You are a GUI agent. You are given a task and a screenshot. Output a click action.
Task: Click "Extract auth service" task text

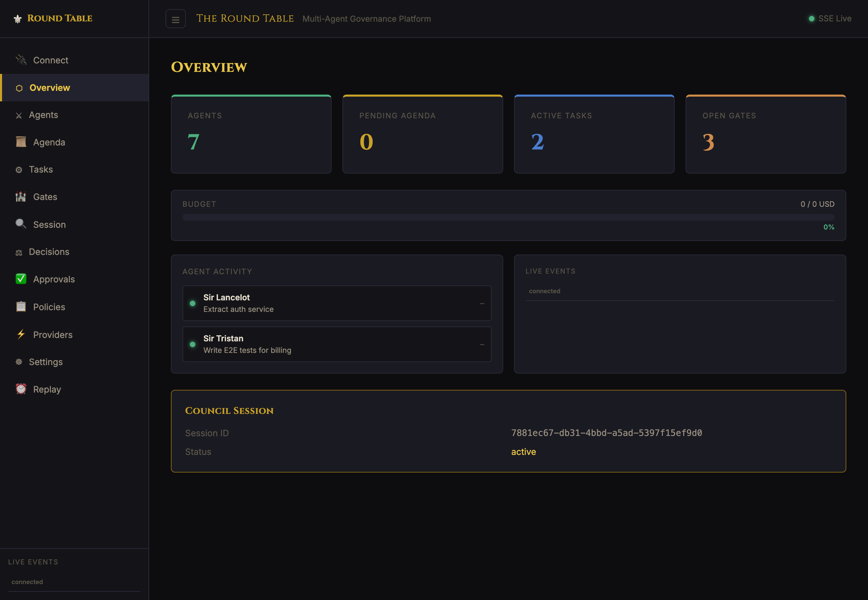[x=238, y=309]
